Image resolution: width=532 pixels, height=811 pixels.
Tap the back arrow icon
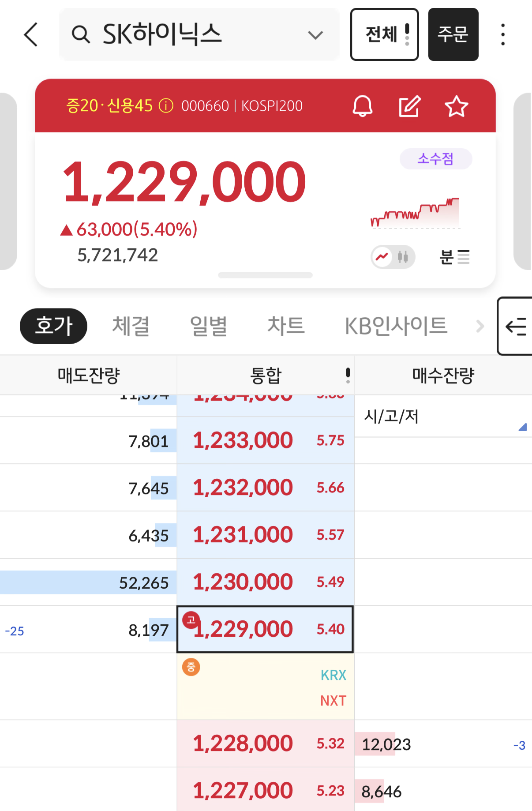[31, 34]
